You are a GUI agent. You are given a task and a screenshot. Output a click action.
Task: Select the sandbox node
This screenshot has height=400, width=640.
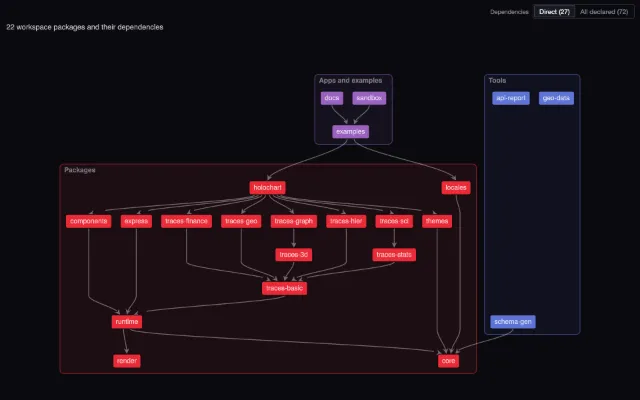click(369, 98)
